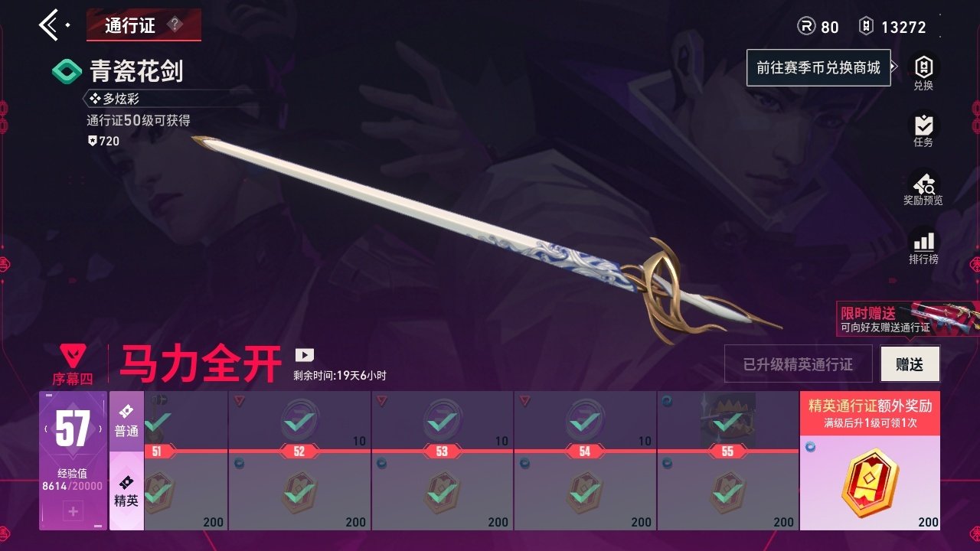
Task: Play the 马力全开 trailer video icon
Action: pos(305,355)
